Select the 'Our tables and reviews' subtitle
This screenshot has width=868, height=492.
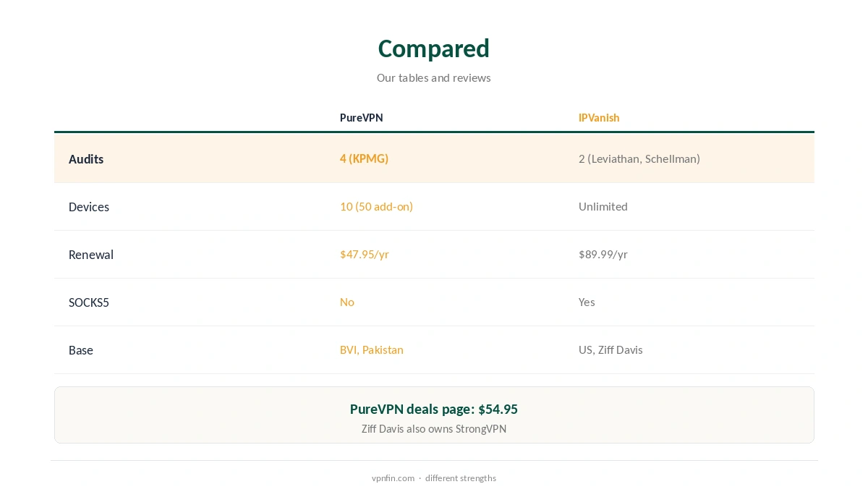click(434, 77)
